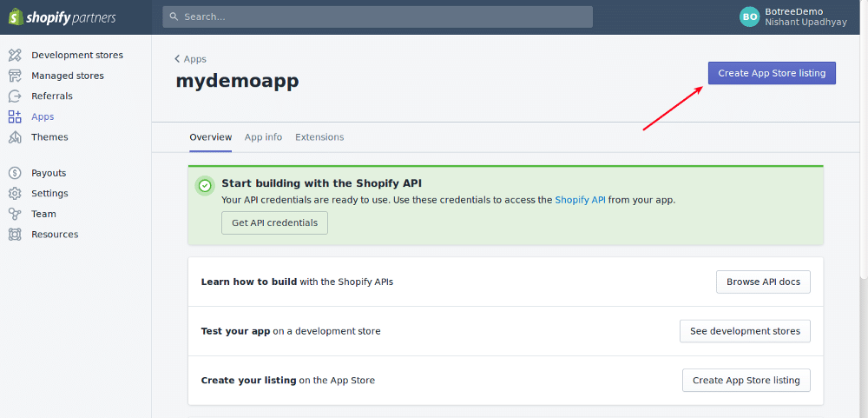Click the Managed stores icon

tap(15, 76)
